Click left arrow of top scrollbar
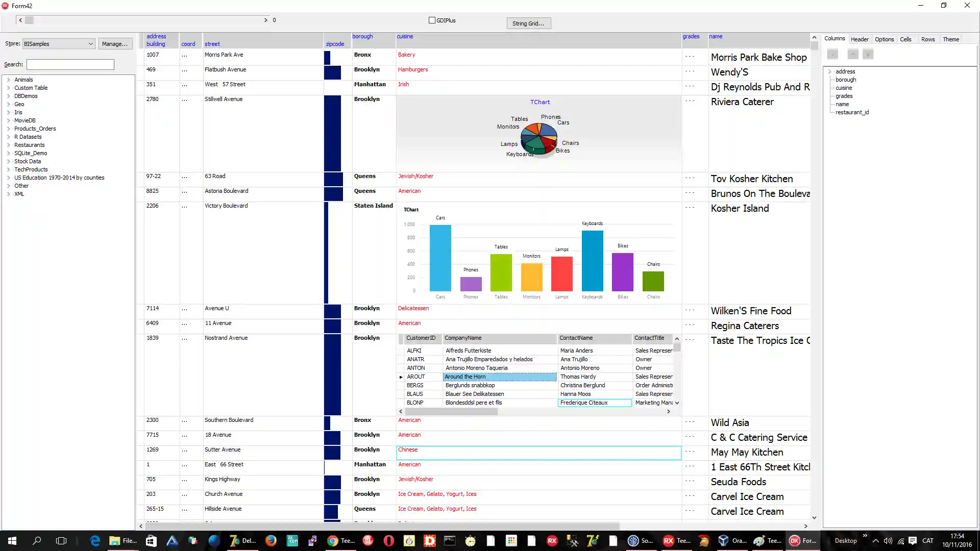Image resolution: width=980 pixels, height=551 pixels. click(x=20, y=20)
